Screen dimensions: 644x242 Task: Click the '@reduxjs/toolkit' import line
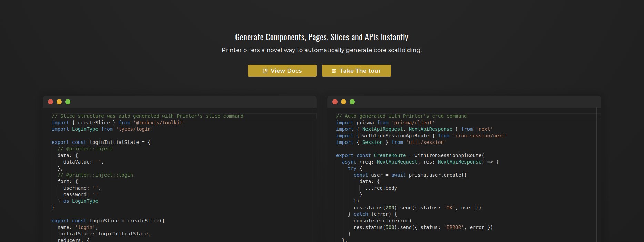click(118, 123)
